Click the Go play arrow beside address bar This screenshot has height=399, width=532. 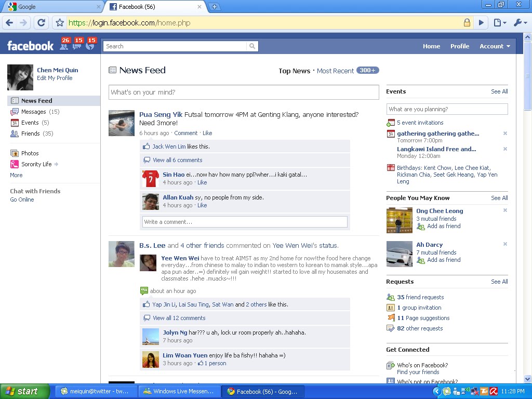pos(481,23)
